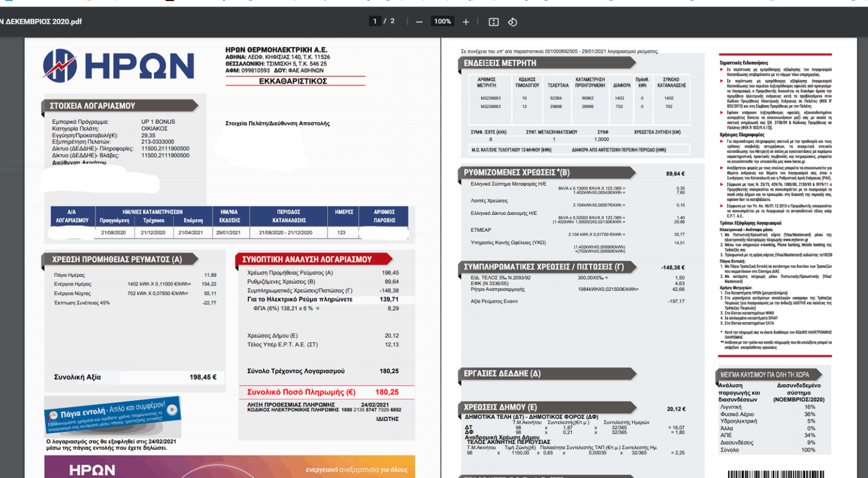Click the red Συνολικό Ποσό Πληρωμής (€) label

tap(302, 392)
